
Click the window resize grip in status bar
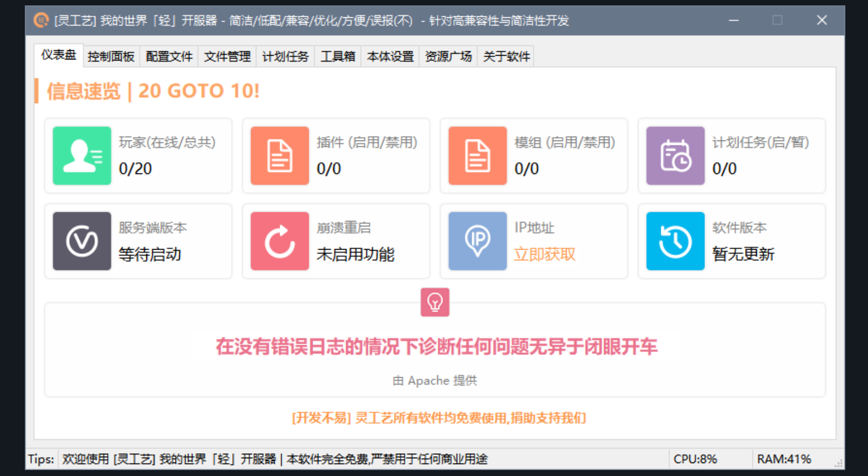pyautogui.click(x=839, y=464)
